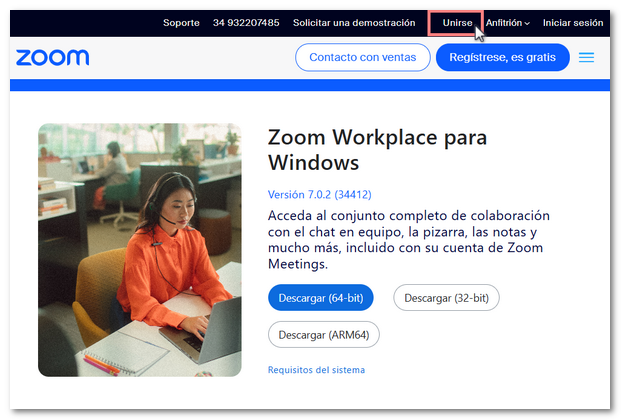The height and width of the screenshot is (420, 621).
Task: Click Contacto con ventas button
Action: coord(362,57)
